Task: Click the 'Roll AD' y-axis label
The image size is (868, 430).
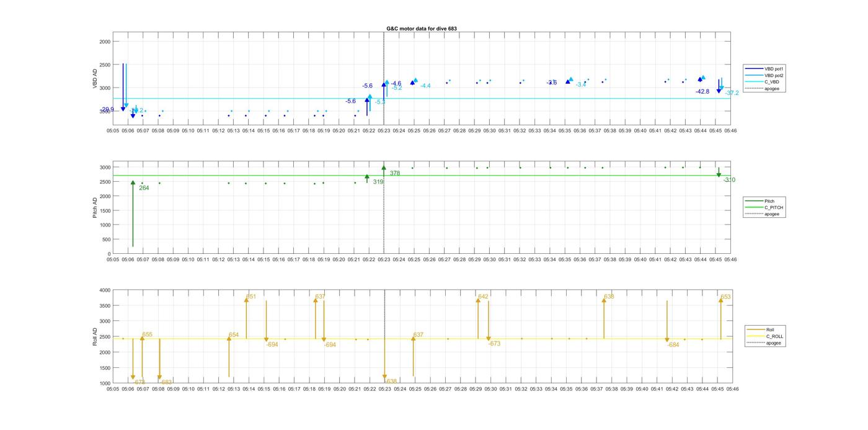Action: point(95,336)
